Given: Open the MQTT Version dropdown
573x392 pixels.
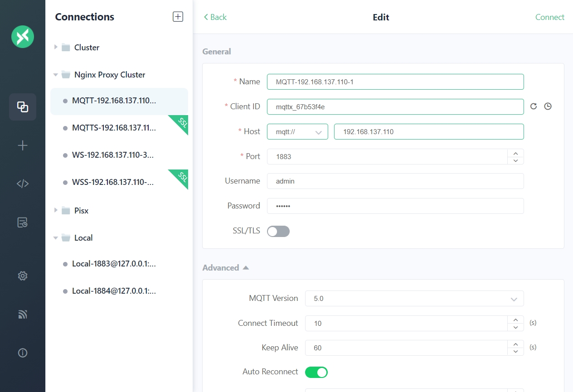Looking at the screenshot, I should point(414,299).
